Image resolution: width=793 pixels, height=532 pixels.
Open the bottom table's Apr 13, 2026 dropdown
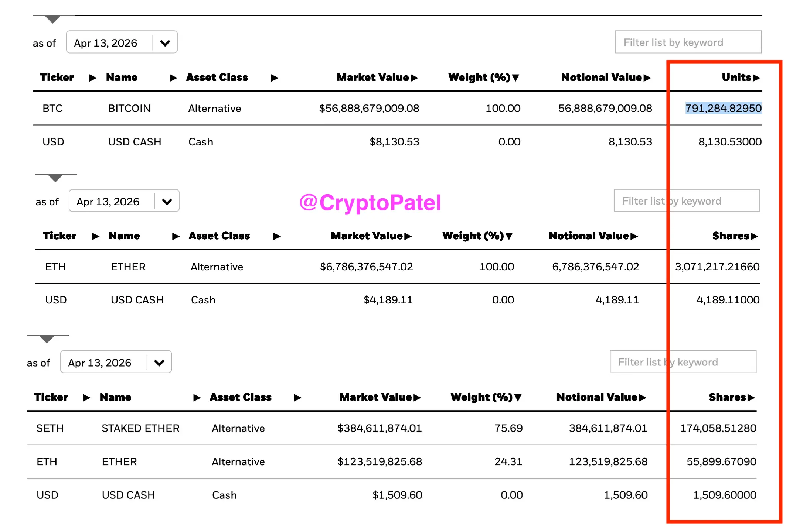pyautogui.click(x=116, y=362)
